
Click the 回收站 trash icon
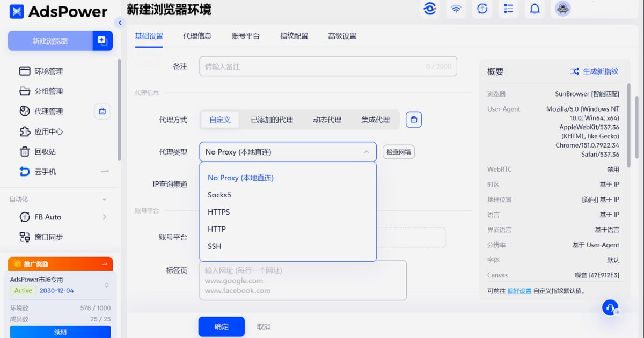point(25,151)
